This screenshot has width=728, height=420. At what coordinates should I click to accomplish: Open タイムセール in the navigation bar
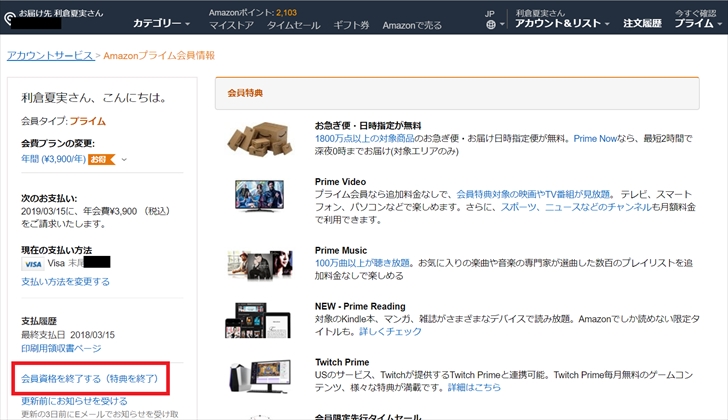click(x=293, y=26)
